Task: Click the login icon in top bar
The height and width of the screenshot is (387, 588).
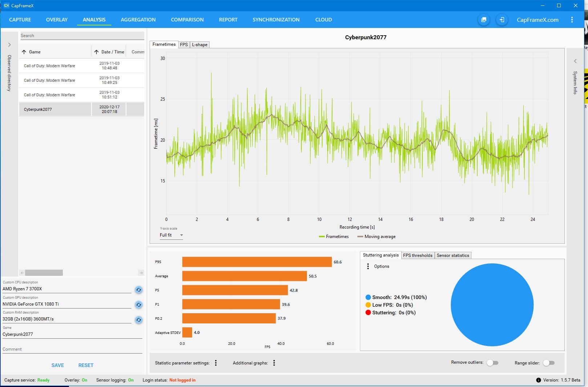Action: point(502,20)
